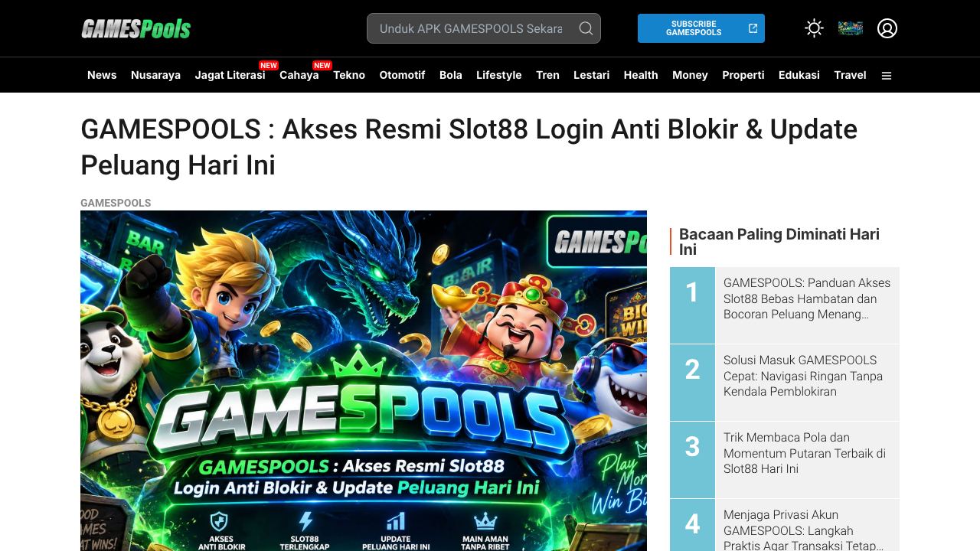Open article 1 Panduan Akses Slot88 Bebas Hambatan

tap(807, 298)
